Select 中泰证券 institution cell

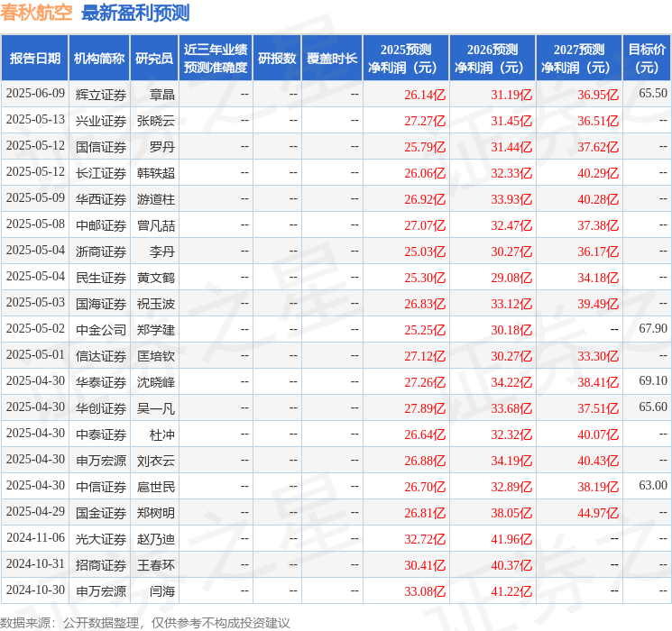click(x=101, y=434)
